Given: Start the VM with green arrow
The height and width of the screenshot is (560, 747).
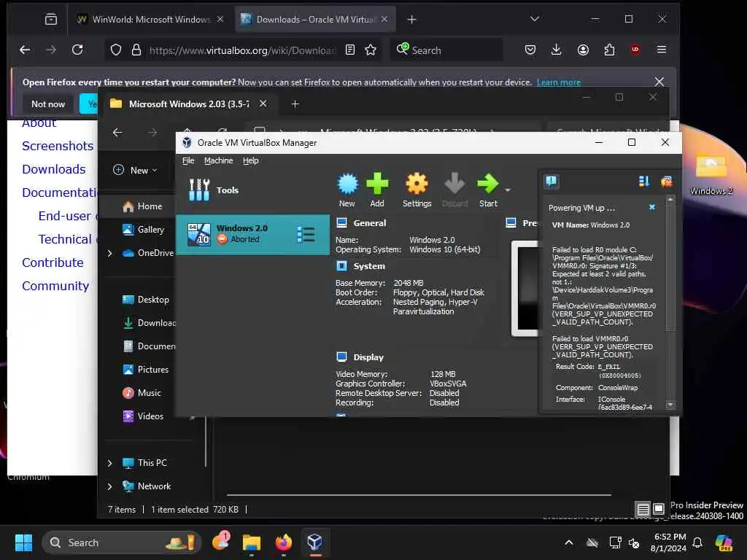Looking at the screenshot, I should (488, 190).
